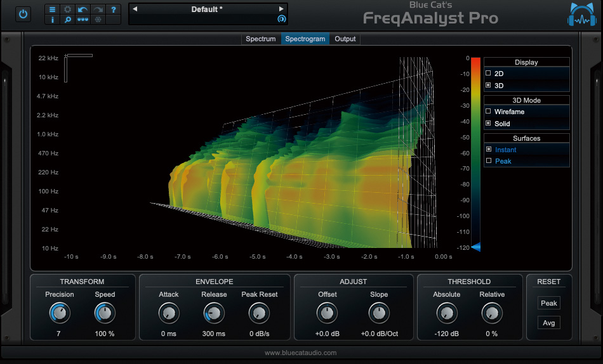Select Solid 3D mode
The image size is (603, 364).
[488, 123]
